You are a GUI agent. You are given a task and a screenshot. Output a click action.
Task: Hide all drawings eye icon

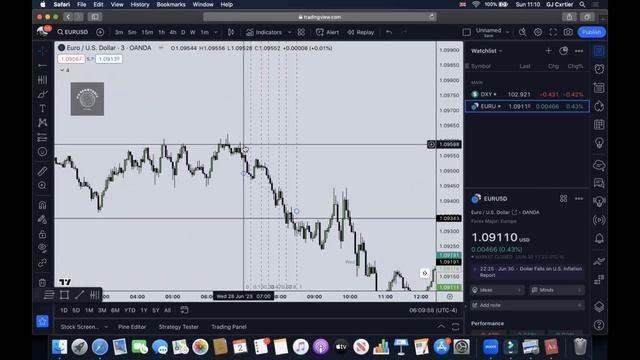(42, 248)
